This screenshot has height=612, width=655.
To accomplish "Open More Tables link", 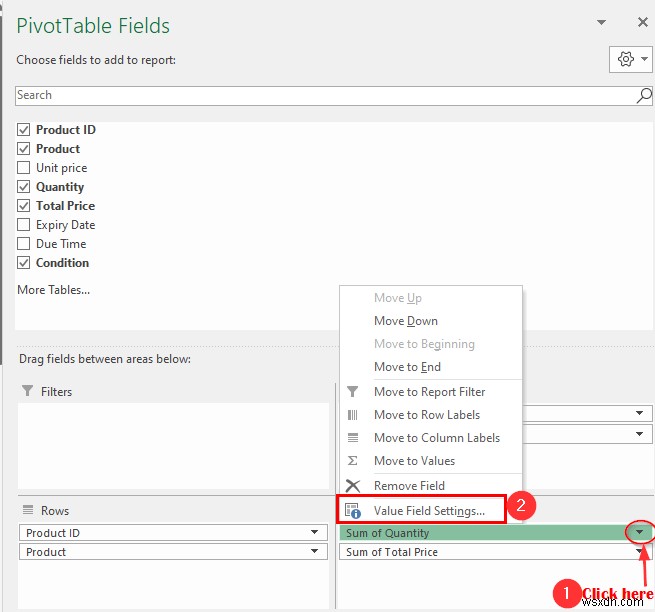I will click(x=53, y=290).
